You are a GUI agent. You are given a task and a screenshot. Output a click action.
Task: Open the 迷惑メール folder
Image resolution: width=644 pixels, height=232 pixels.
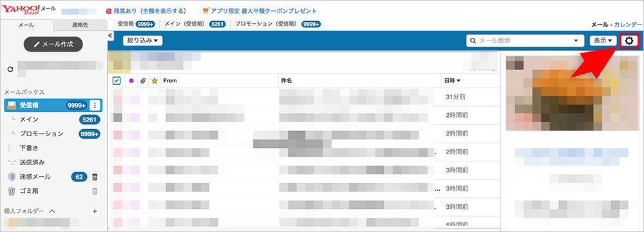[x=35, y=177]
